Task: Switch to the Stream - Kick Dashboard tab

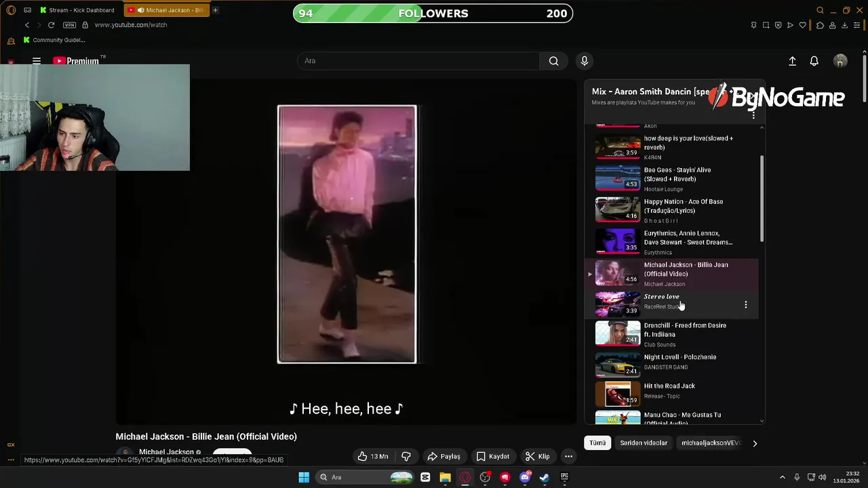Action: [77, 10]
